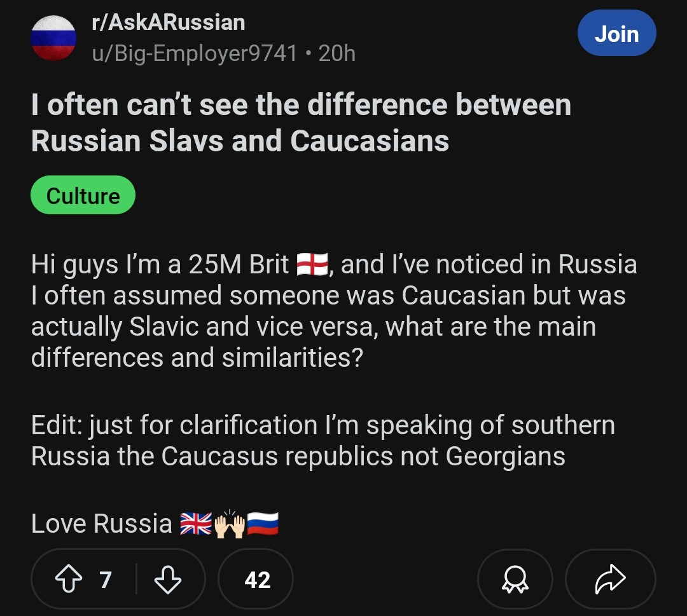The image size is (687, 616).
Task: Open the 42 comments section
Action: 256,579
